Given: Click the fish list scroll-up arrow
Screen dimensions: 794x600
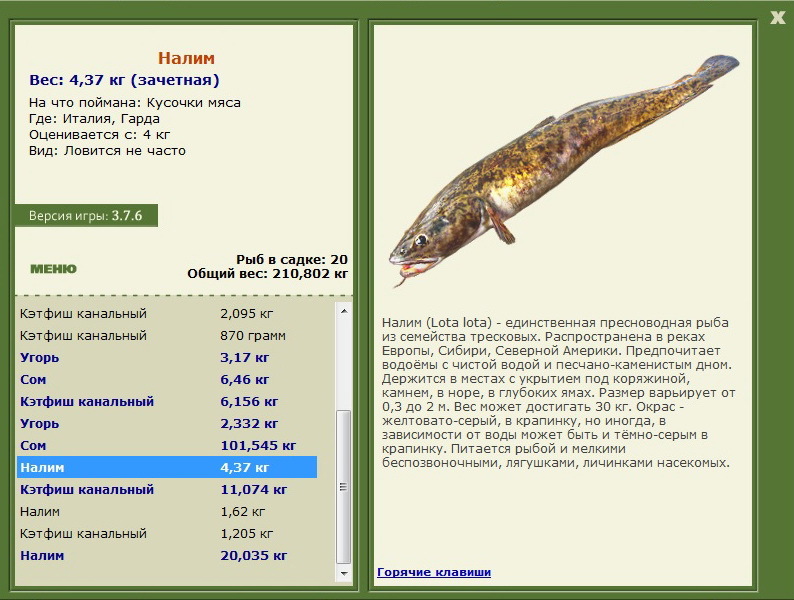Looking at the screenshot, I should [x=344, y=311].
